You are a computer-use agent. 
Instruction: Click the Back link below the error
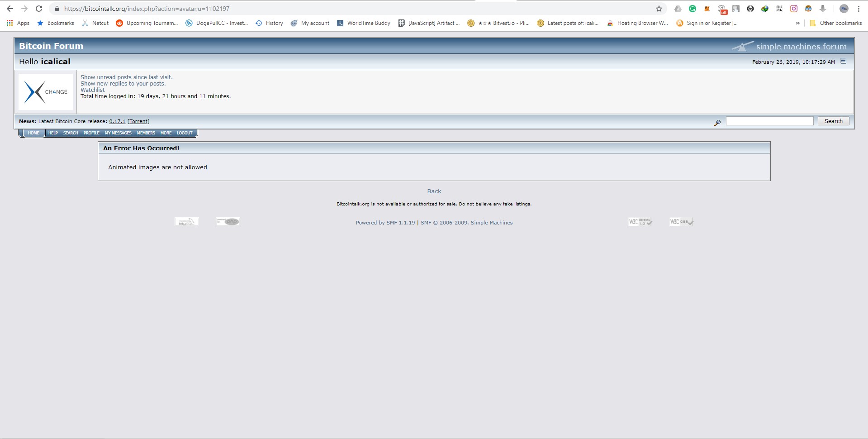(434, 191)
